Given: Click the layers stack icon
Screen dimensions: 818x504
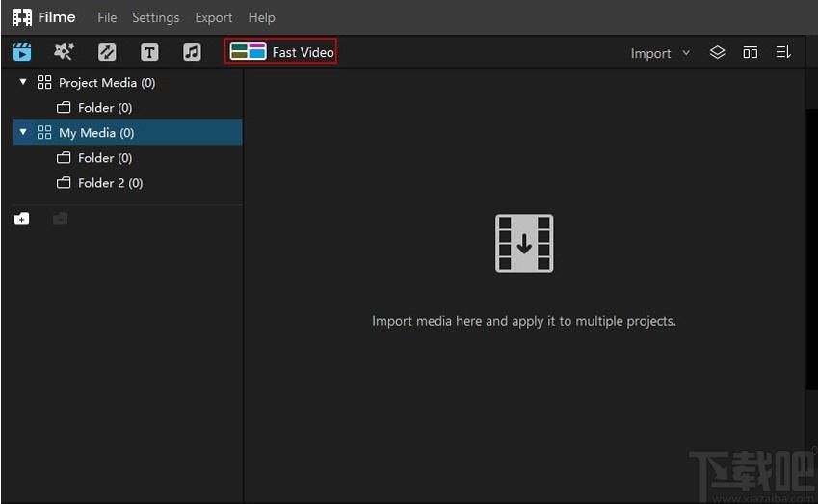Looking at the screenshot, I should coord(717,52).
